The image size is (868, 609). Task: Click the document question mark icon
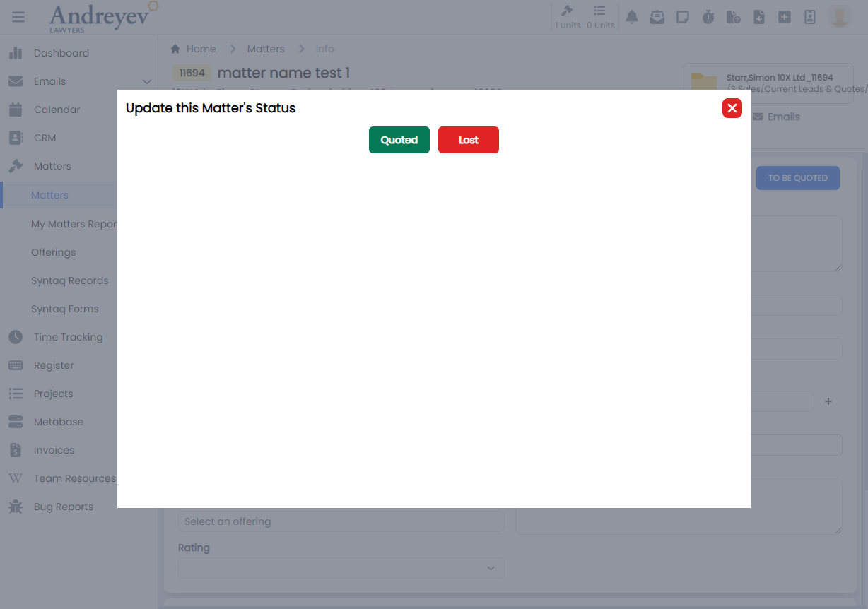point(734,17)
